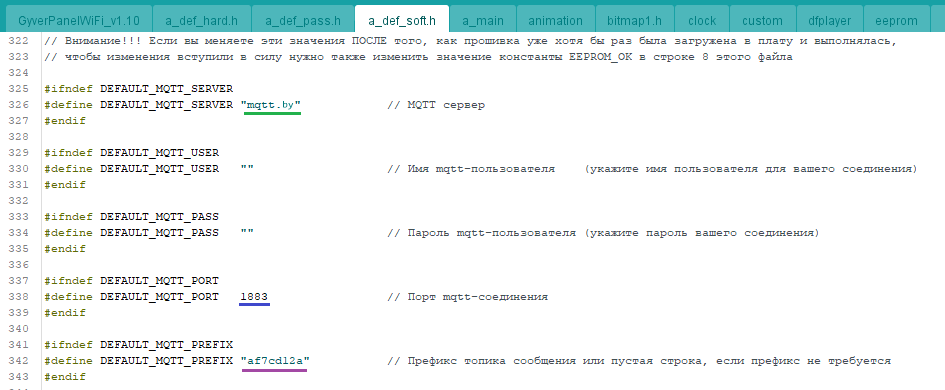945x390 pixels.
Task: Click #endif on line 331
Action: click(64, 185)
